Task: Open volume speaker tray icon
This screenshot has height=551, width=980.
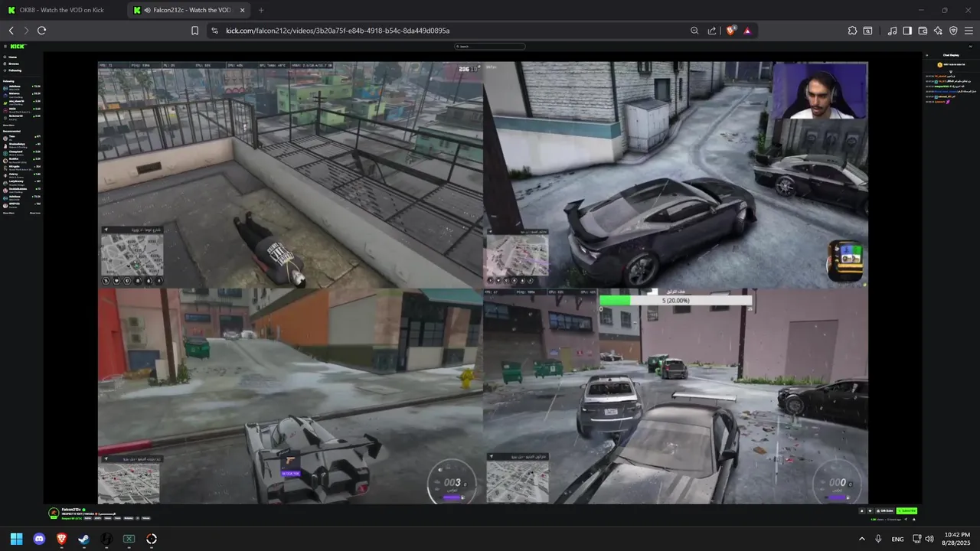Action: [x=929, y=539]
